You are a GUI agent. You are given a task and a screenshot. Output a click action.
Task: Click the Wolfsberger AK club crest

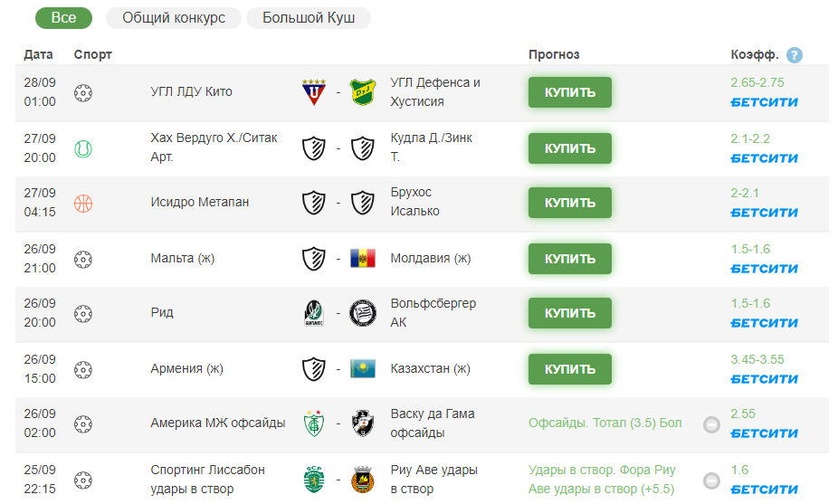363,313
